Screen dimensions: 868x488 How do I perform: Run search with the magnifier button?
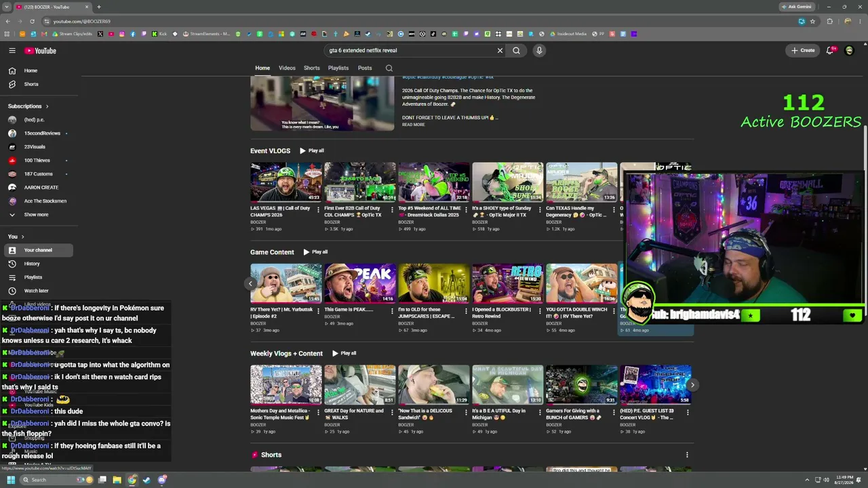point(516,50)
